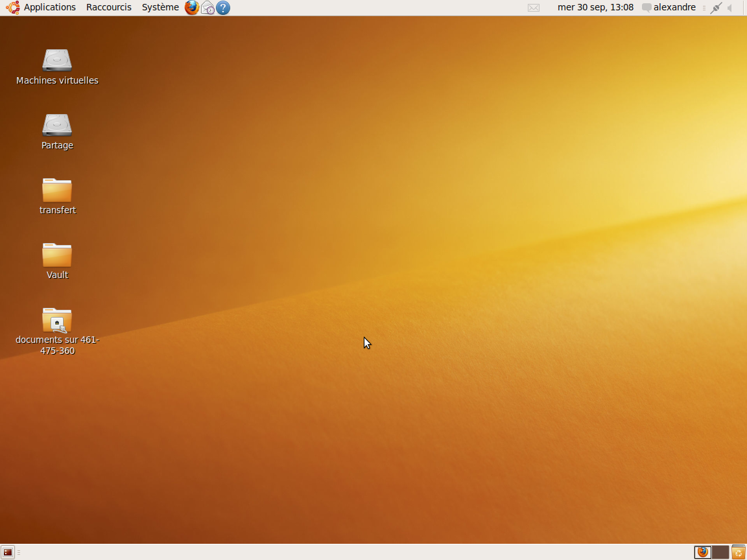Toggle the Show Desktop button
This screenshot has width=747, height=560.
[8, 552]
